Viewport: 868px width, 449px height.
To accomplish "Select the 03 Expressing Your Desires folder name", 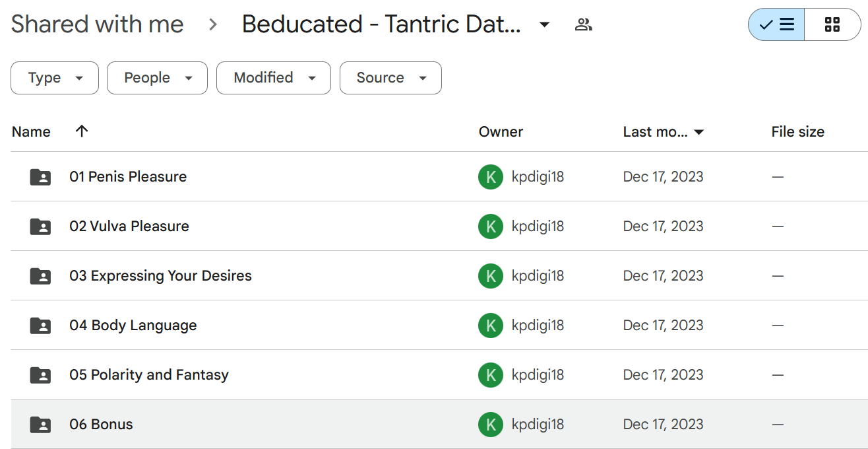I will point(160,276).
